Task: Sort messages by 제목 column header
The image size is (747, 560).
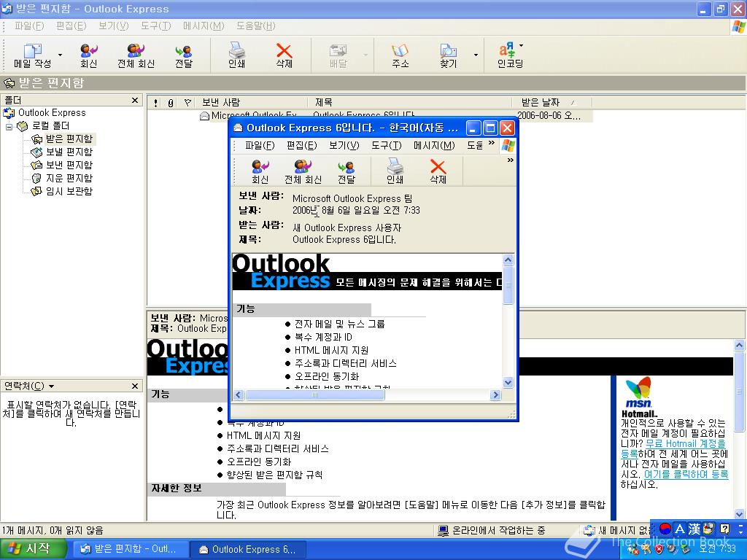Action: 410,102
